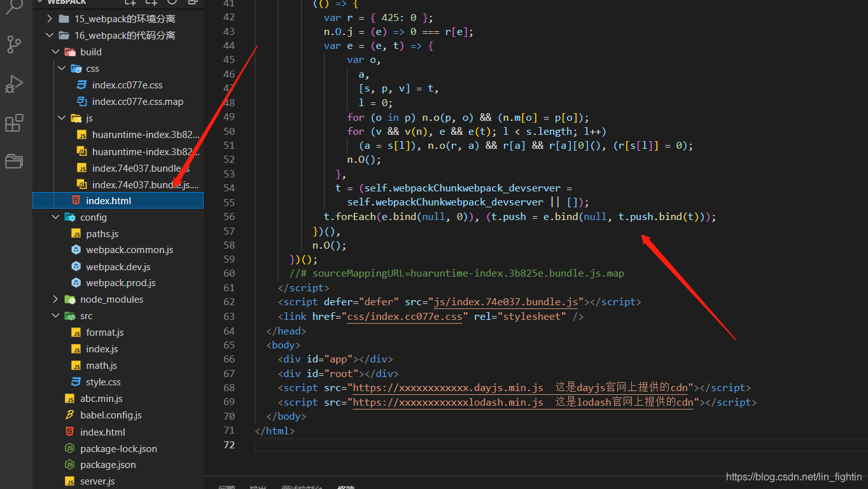Screen dimensions: 868x489
Task: Open the Extensions view
Action: click(x=14, y=123)
